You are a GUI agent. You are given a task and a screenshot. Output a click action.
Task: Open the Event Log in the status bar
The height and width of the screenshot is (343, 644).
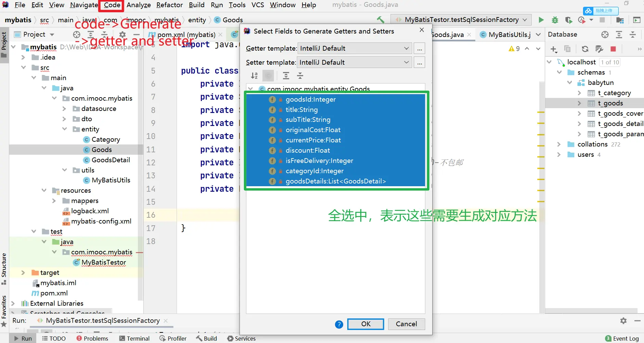(622, 338)
